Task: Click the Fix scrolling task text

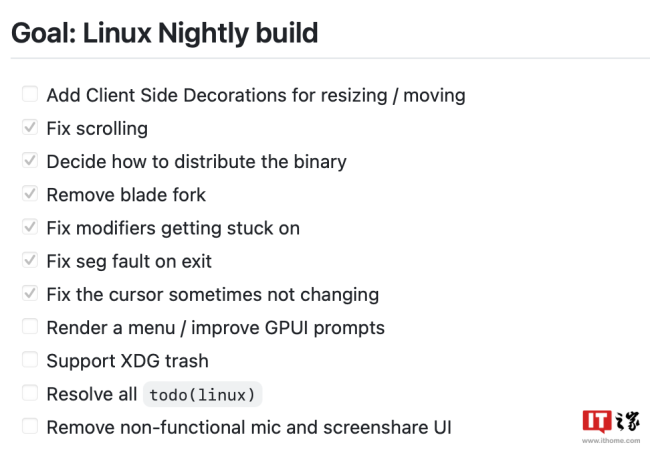Action: coord(97,128)
